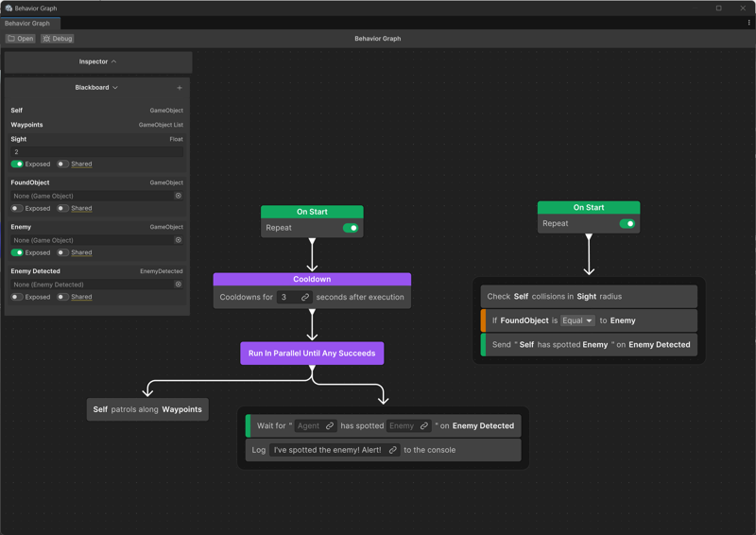Click the Enemy Detected variable name
756x535 pixels.
[35, 271]
